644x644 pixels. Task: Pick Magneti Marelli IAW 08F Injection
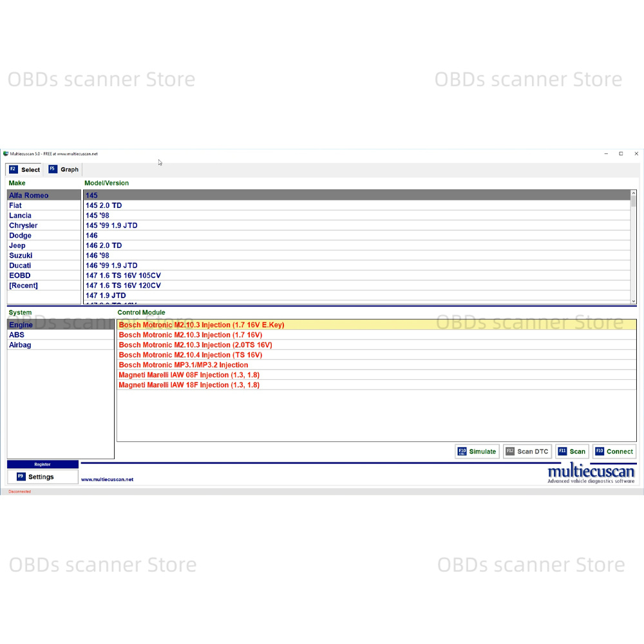[377, 375]
